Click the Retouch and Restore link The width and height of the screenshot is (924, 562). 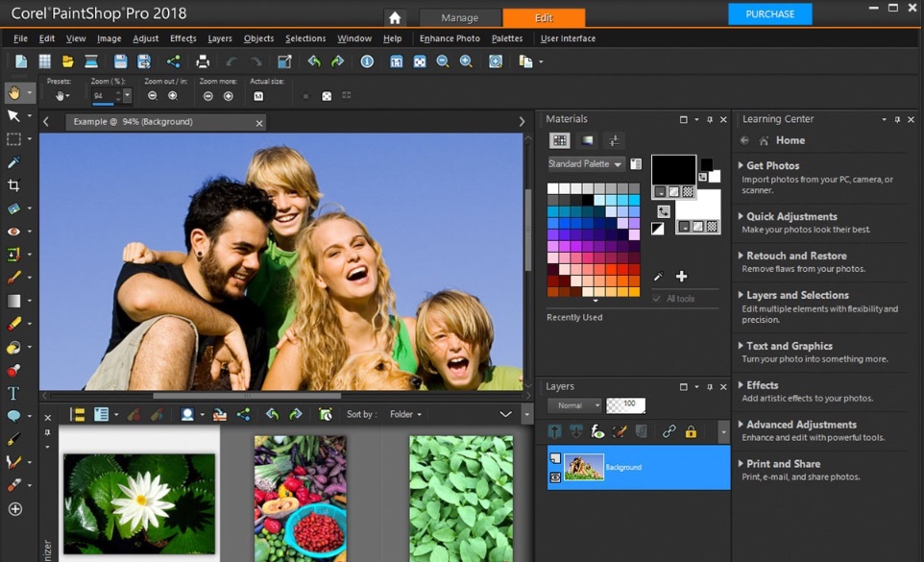pos(796,256)
